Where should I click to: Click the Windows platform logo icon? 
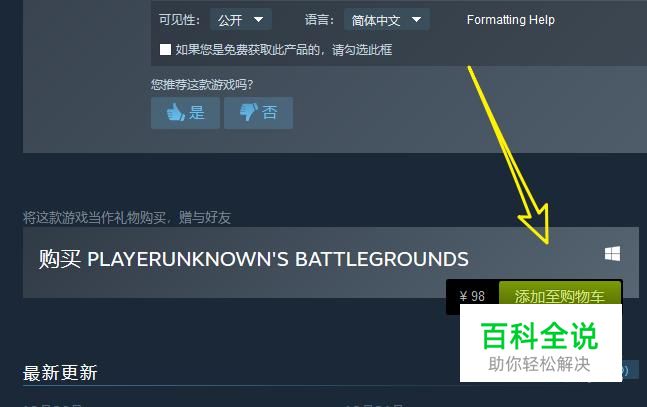click(612, 254)
